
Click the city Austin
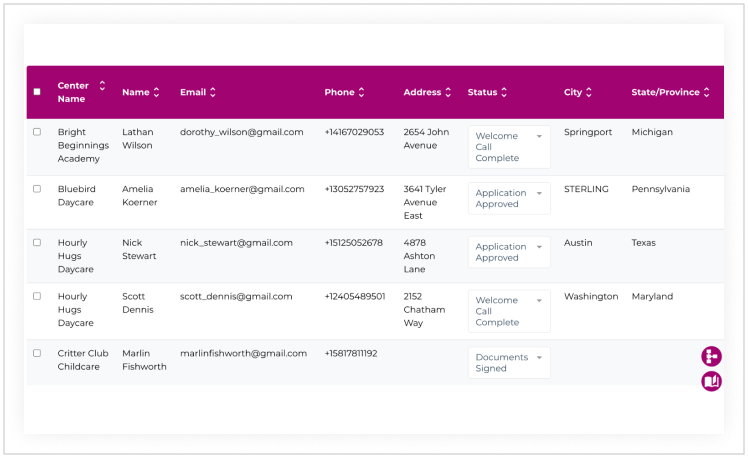tap(578, 243)
